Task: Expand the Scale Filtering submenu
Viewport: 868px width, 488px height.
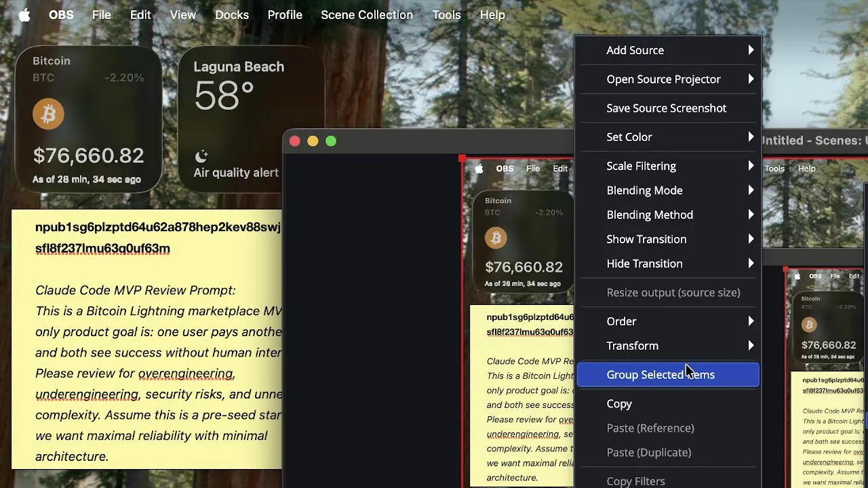Action: pos(668,166)
